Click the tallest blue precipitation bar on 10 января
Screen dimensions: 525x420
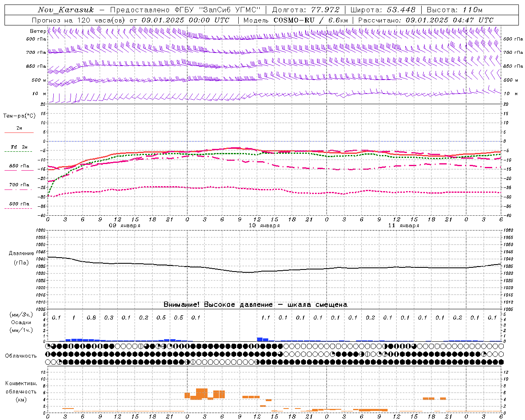(x=260, y=339)
